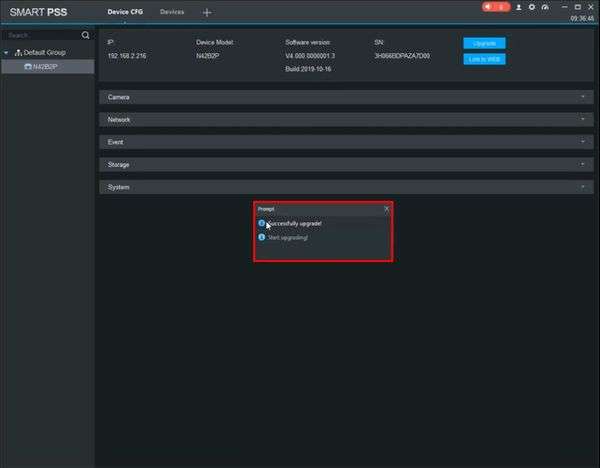Click the search magnifier icon
This screenshot has height=468, width=600.
(85, 35)
